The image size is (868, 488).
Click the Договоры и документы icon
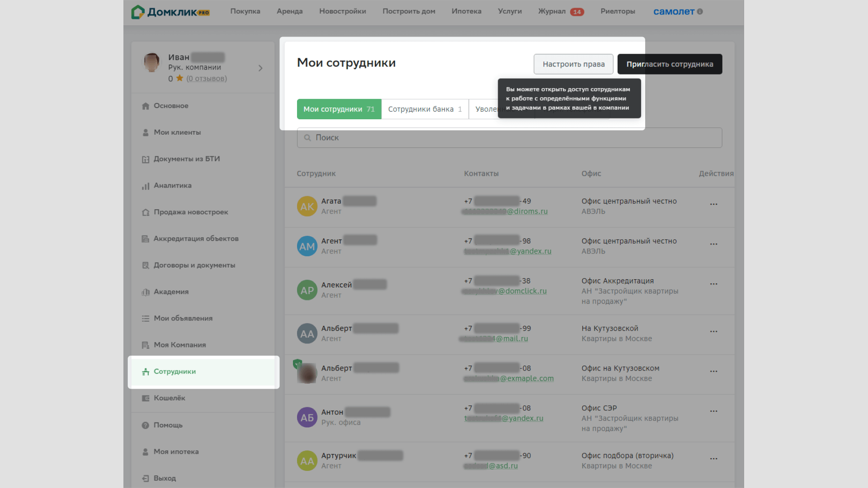click(x=146, y=265)
